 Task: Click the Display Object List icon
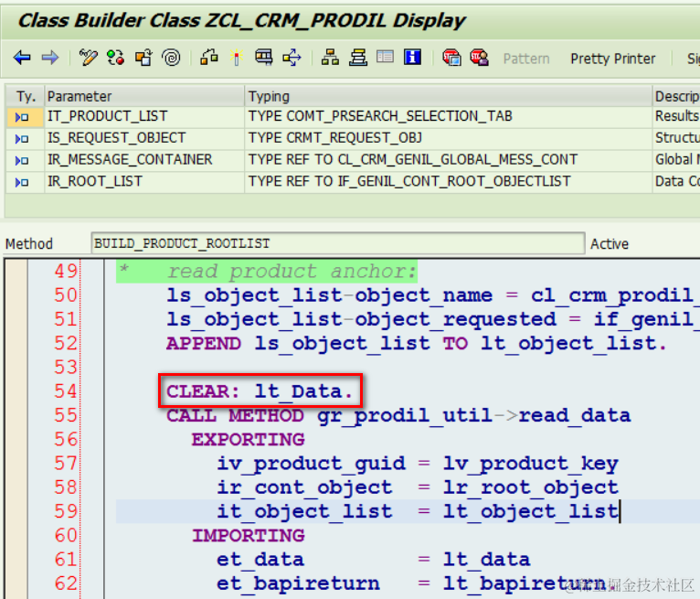[292, 58]
